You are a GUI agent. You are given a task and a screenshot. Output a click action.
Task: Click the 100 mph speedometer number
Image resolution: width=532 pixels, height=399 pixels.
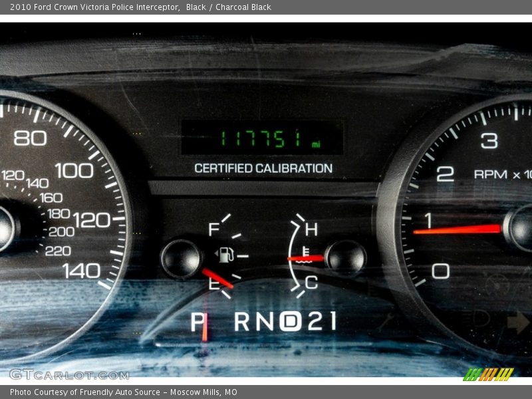coord(74,170)
